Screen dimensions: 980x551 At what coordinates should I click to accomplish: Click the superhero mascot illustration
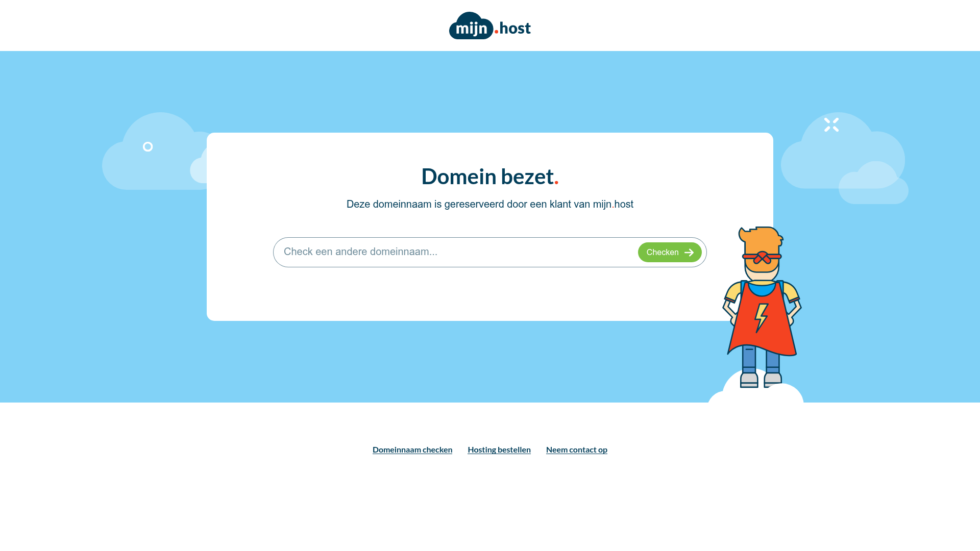(x=762, y=307)
